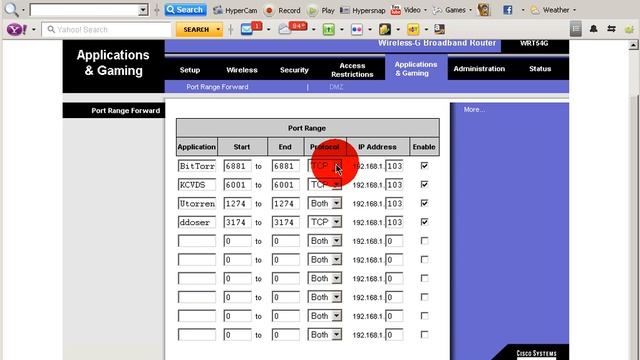The height and width of the screenshot is (360, 640).
Task: Open the Protocol dropdown for ddoser
Action: click(x=324, y=222)
